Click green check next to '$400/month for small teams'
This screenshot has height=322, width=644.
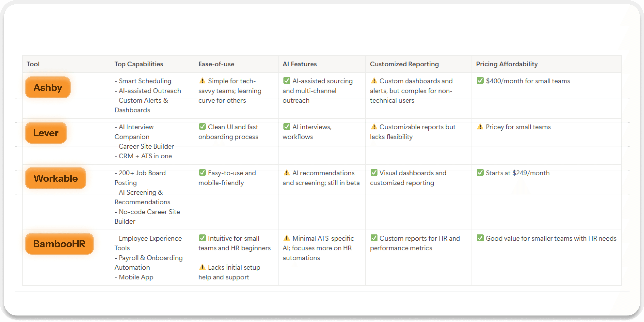tap(480, 81)
